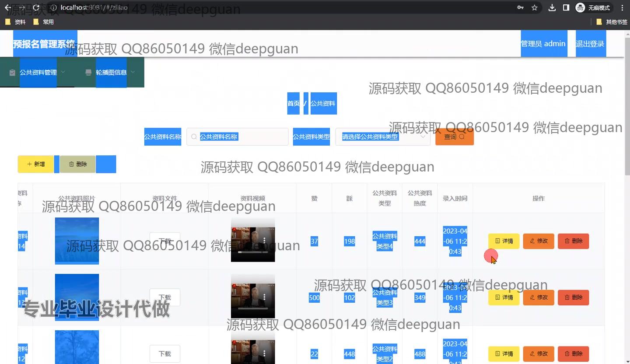630x364 pixels.
Task: Click the 管理员 admin button
Action: [x=544, y=43]
